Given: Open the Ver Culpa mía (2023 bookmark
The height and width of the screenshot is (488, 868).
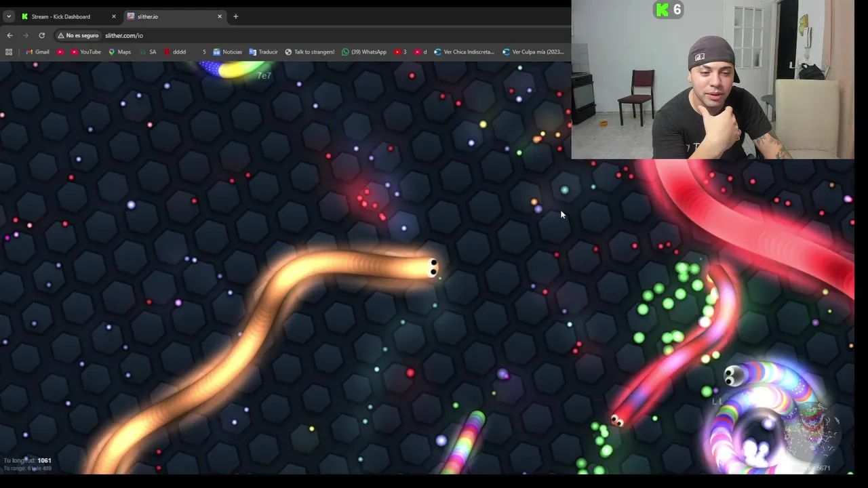Looking at the screenshot, I should pyautogui.click(x=533, y=52).
